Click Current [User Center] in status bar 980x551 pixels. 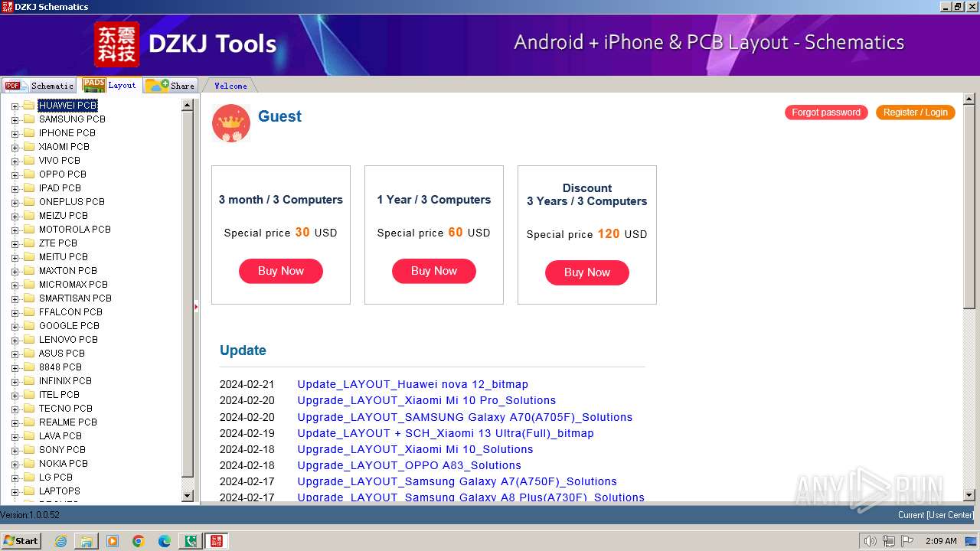[936, 515]
